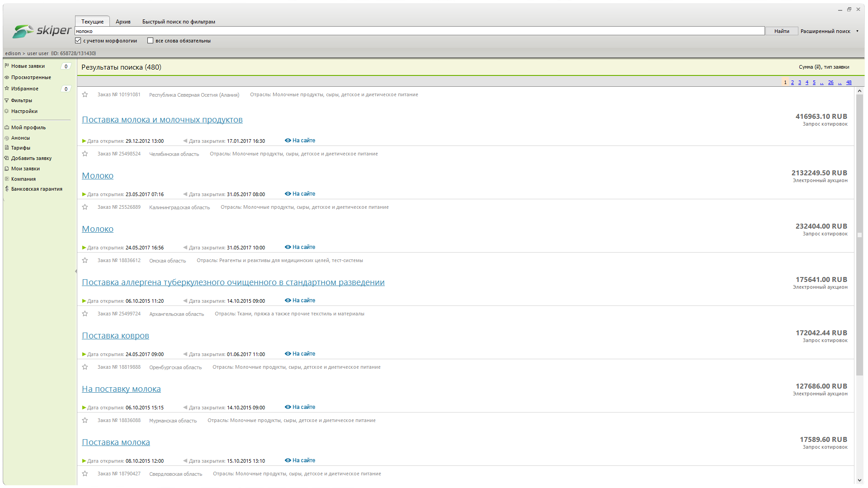Toggle the с учетом морфологии checkbox

pyautogui.click(x=78, y=41)
